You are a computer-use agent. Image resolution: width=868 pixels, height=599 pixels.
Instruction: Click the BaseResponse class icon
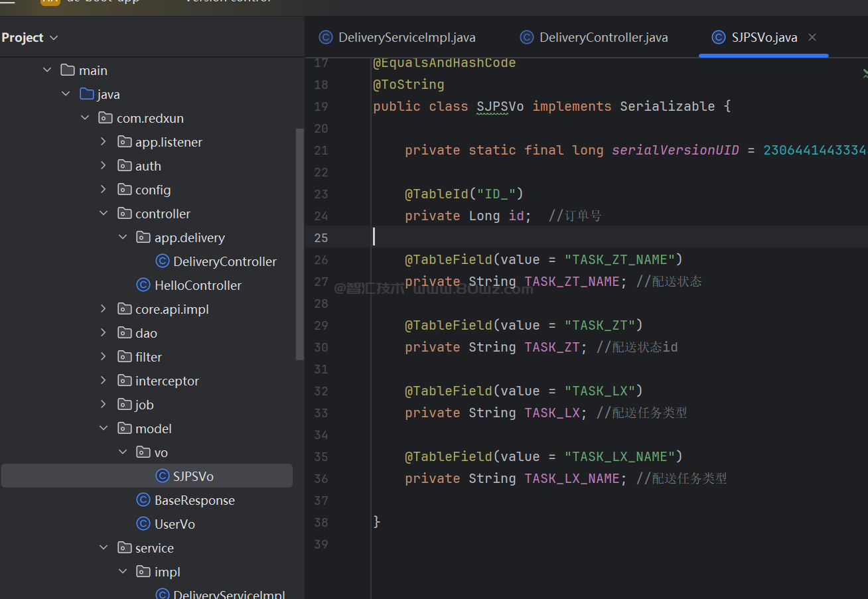(x=143, y=500)
